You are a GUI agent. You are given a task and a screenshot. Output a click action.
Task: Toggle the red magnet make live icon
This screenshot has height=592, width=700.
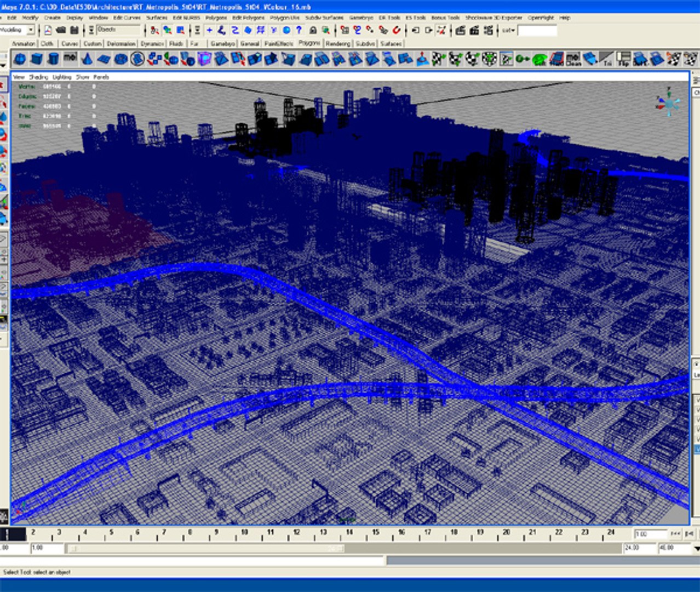click(397, 30)
